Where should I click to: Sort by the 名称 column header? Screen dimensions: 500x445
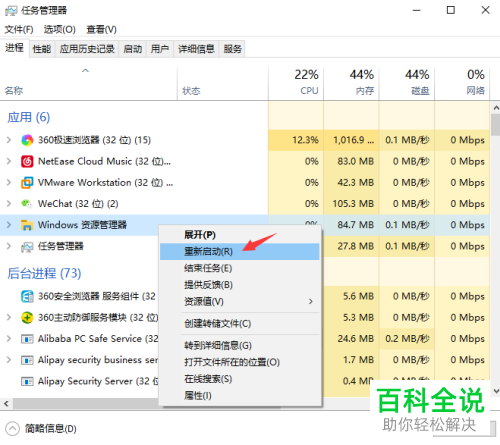89,83
